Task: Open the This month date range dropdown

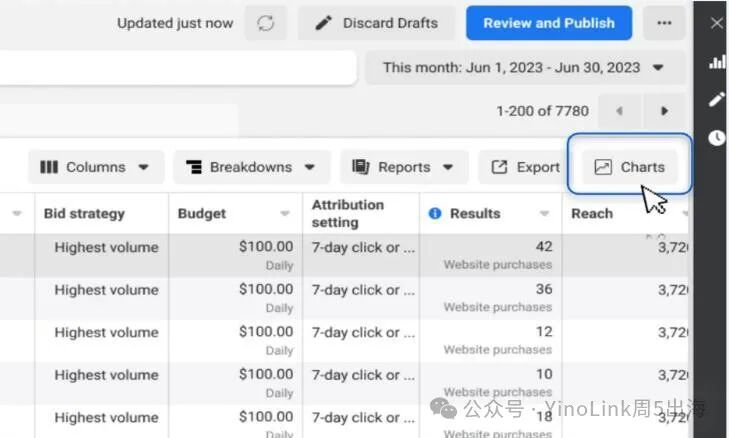Action: click(x=525, y=67)
